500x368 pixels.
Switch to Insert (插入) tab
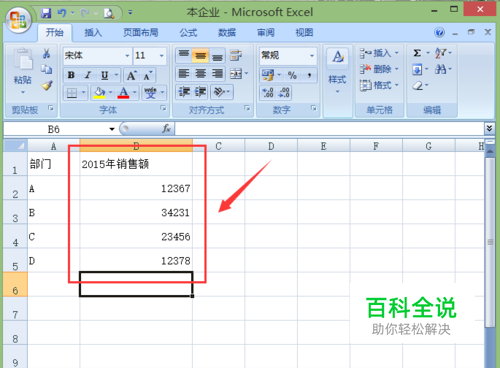click(x=93, y=33)
